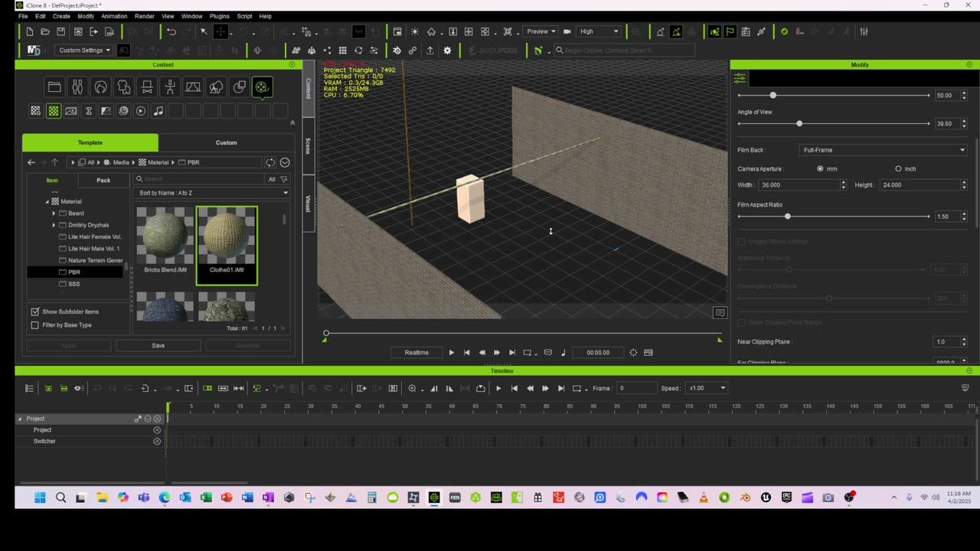Viewport: 980px width, 551px height.
Task: Enable Show Subfolder Items checkbox
Action: click(34, 311)
